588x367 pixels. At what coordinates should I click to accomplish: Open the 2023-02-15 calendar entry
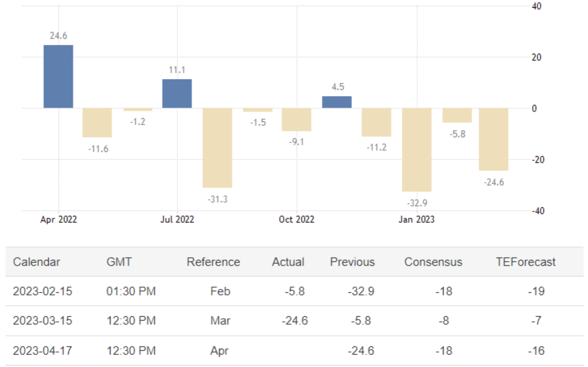click(x=43, y=291)
